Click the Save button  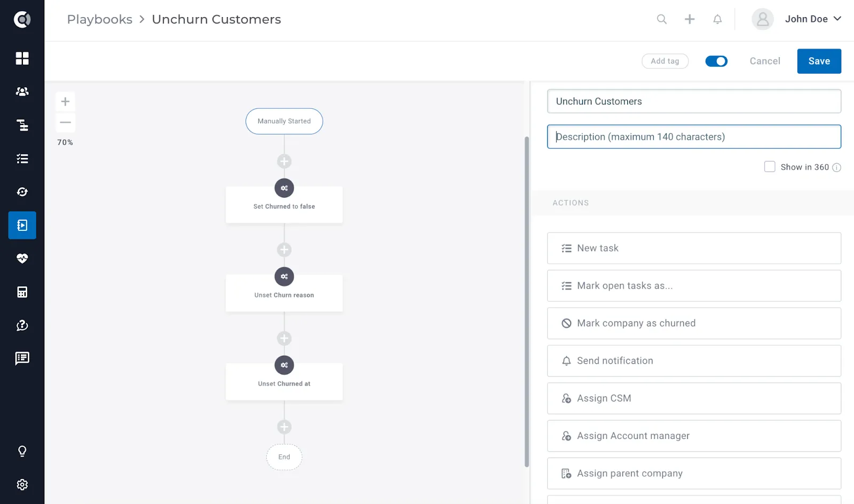(x=819, y=61)
